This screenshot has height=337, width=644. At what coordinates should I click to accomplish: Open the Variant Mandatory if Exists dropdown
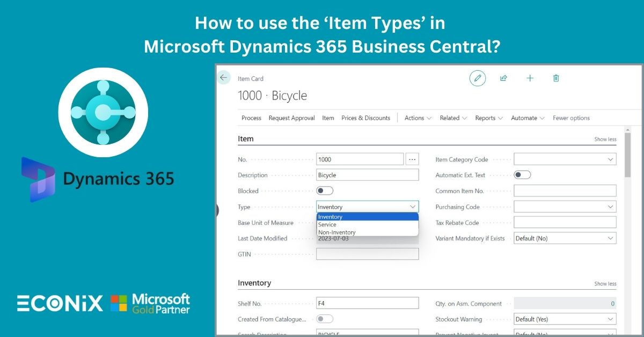coord(610,238)
